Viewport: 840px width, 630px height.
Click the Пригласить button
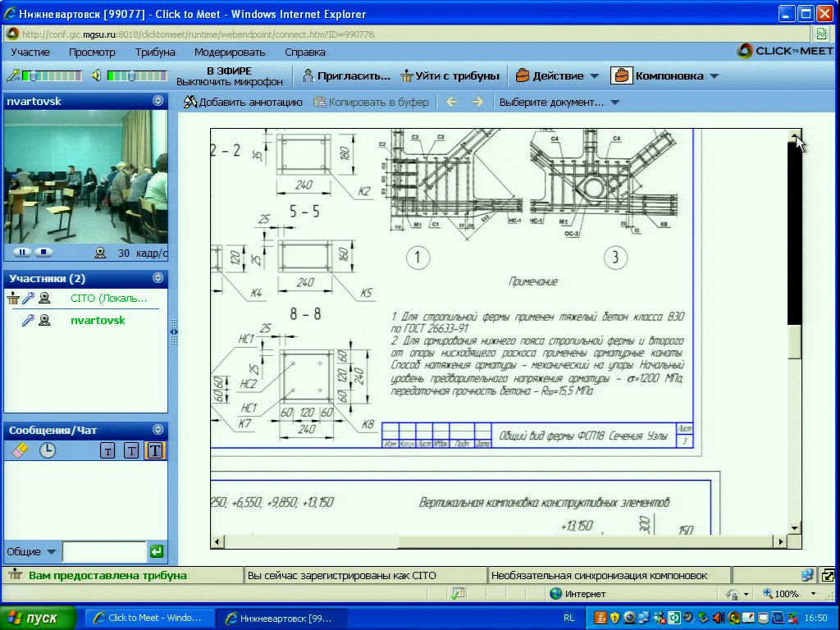(x=346, y=76)
